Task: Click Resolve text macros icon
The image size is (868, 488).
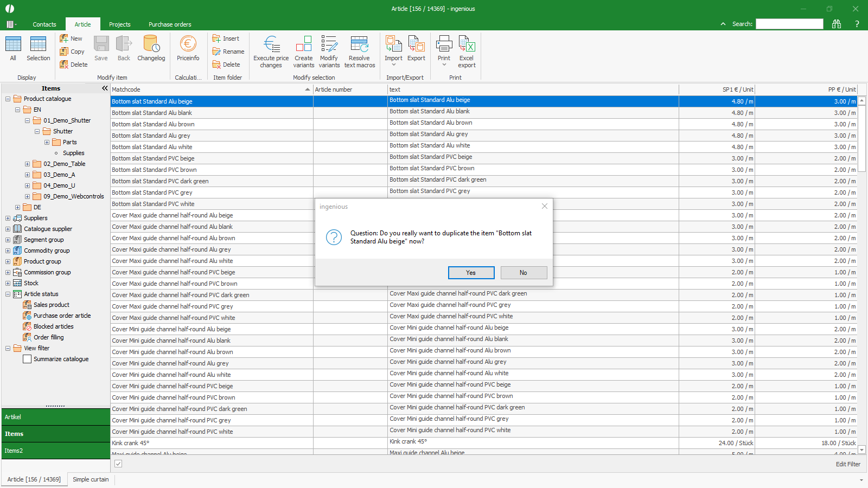Action: tap(359, 44)
